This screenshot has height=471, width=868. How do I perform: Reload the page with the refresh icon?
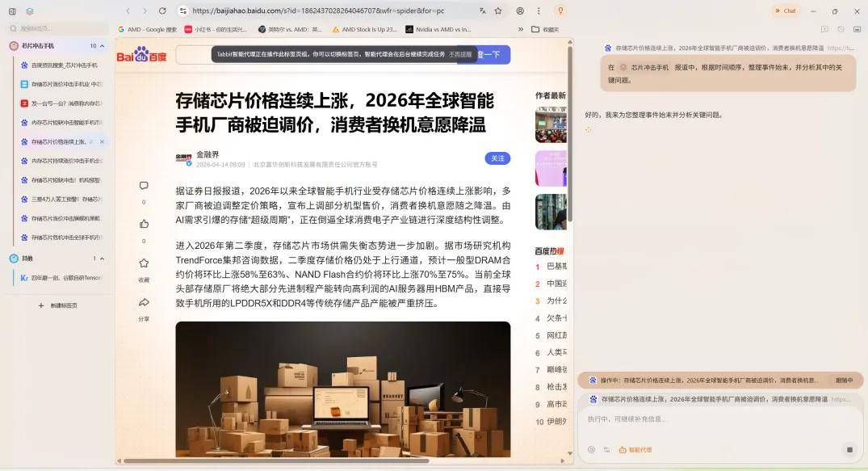tap(162, 11)
